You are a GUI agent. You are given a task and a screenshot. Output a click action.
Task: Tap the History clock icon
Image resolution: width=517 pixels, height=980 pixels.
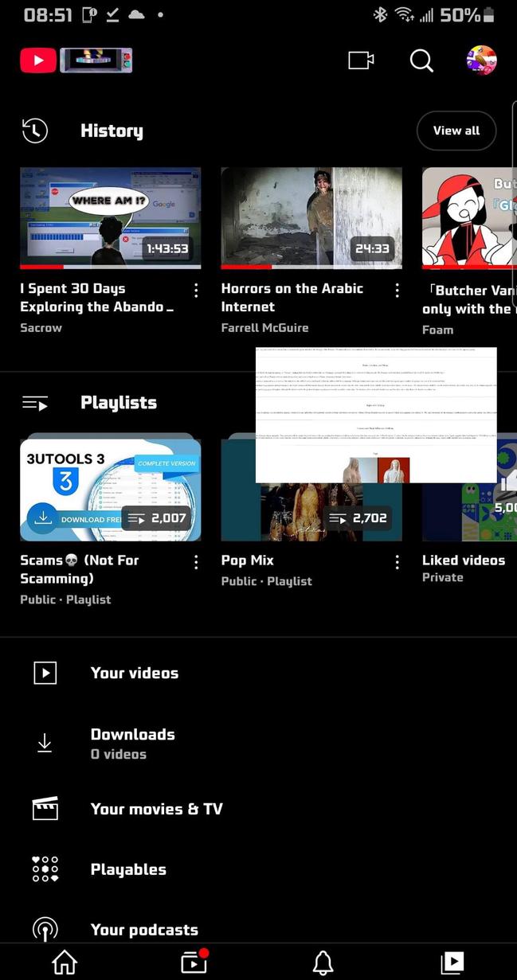click(35, 131)
